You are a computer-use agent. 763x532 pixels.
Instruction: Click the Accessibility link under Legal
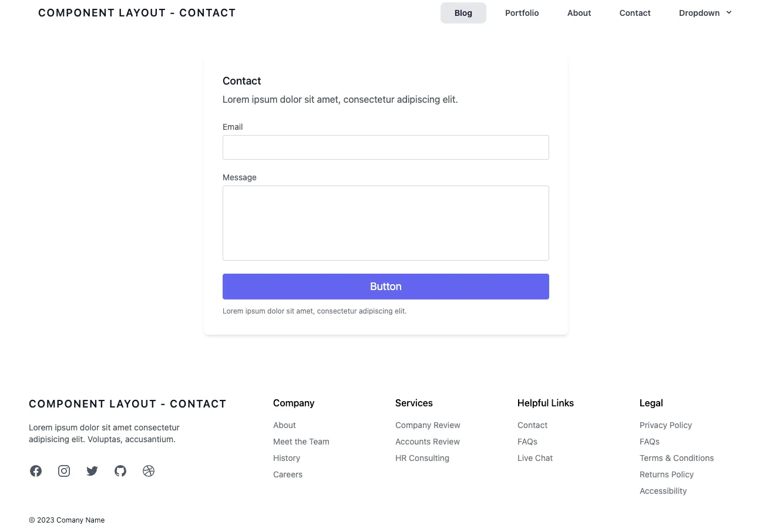[x=663, y=491]
